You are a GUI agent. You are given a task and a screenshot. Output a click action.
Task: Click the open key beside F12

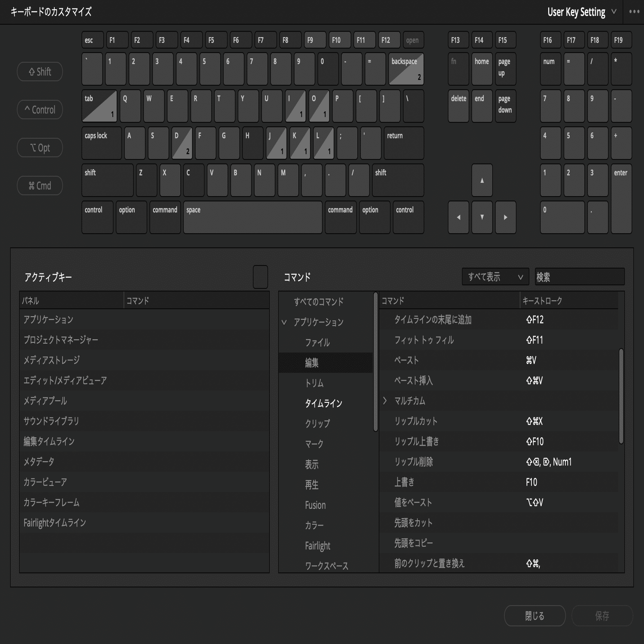413,40
